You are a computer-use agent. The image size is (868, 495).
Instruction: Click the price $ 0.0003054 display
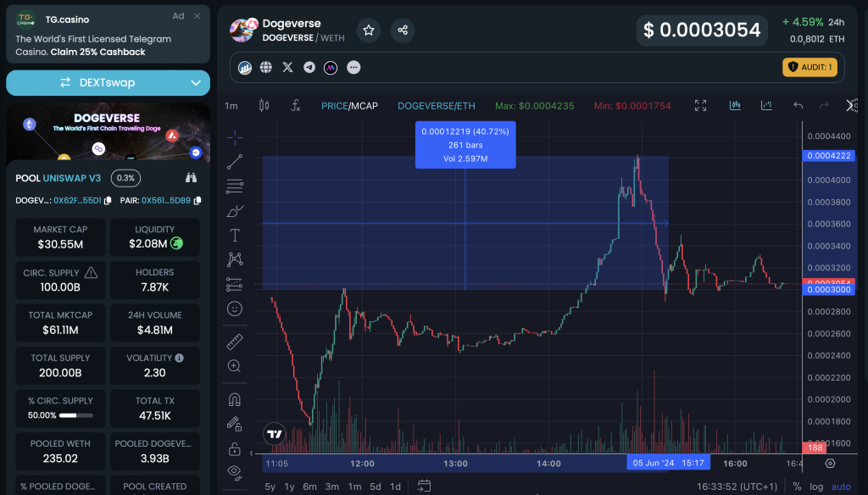pyautogui.click(x=702, y=30)
